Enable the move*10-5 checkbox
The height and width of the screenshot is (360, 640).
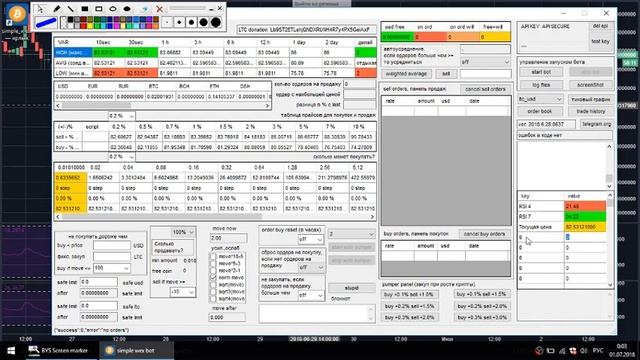click(x=213, y=256)
